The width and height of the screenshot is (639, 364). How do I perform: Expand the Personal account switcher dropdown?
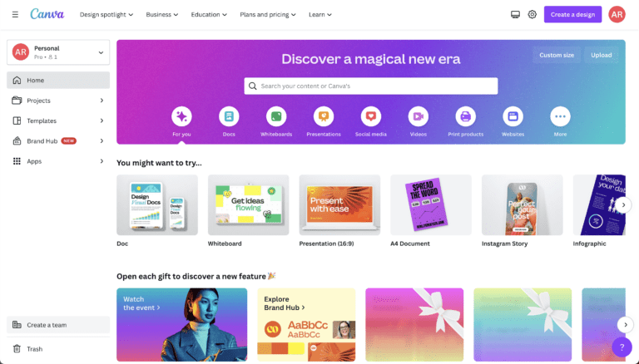pos(58,52)
